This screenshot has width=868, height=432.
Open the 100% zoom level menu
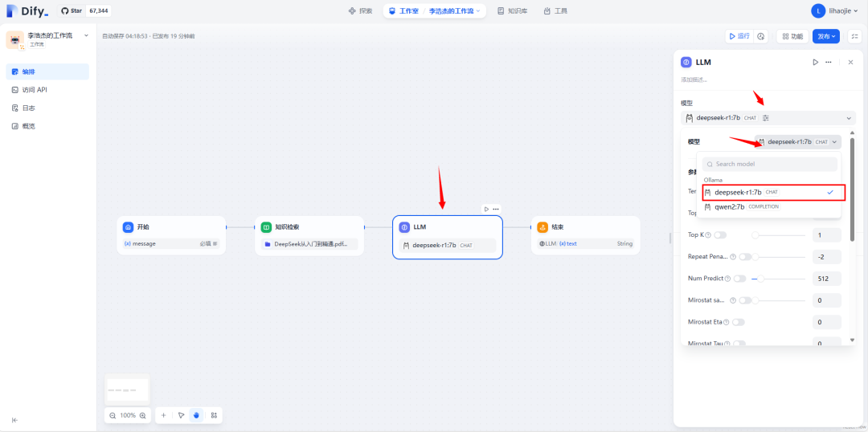[128, 415]
